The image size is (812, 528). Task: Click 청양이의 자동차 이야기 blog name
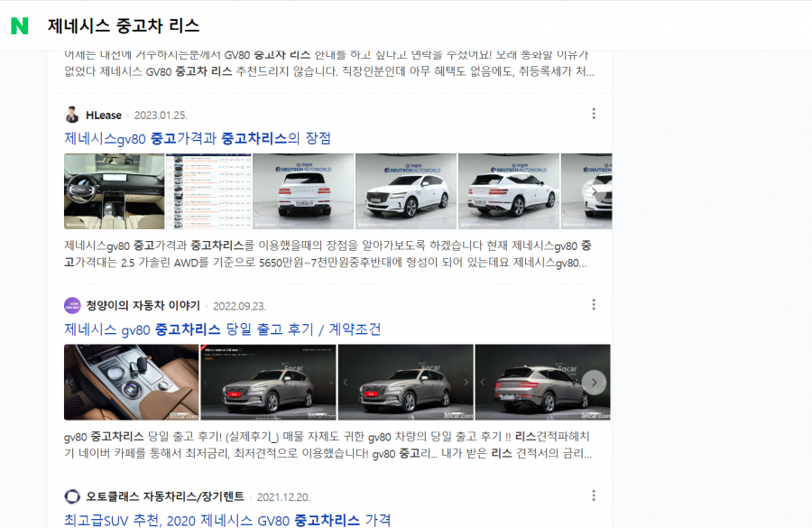pyautogui.click(x=143, y=306)
